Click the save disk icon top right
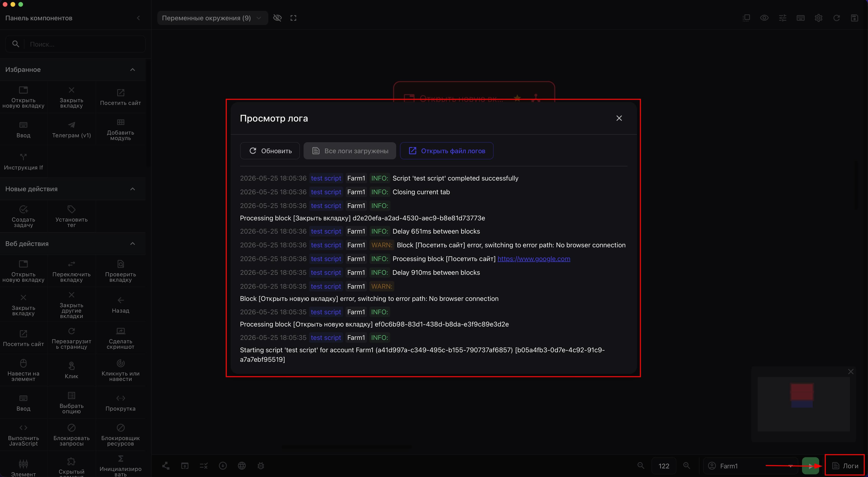This screenshot has height=477, width=868. 854,18
